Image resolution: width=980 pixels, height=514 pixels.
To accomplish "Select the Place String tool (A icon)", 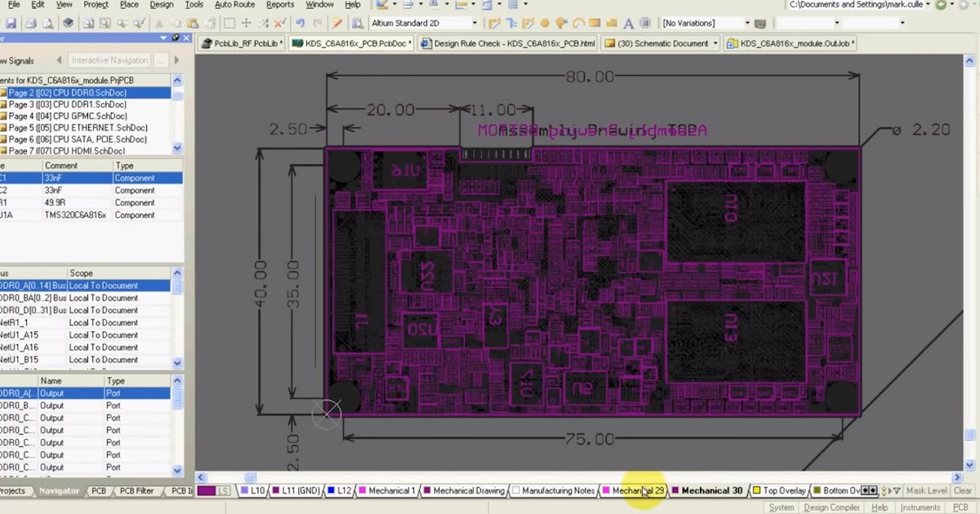I will [x=628, y=23].
